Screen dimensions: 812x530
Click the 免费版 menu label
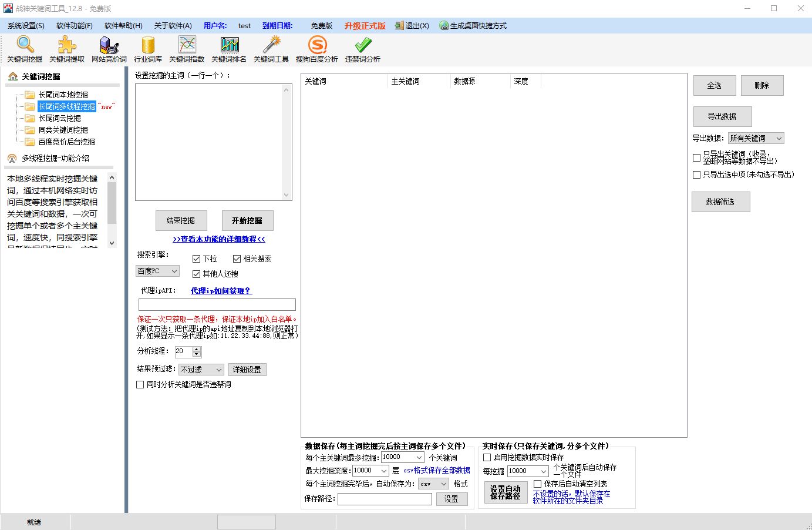coord(322,26)
